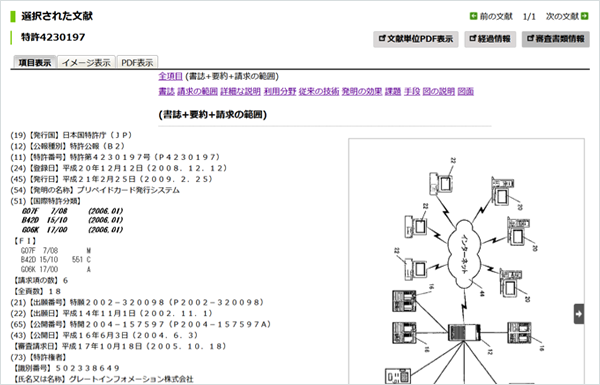Click the next-figure arrow beside the drawing
This screenshot has width=600, height=385.
(x=579, y=314)
